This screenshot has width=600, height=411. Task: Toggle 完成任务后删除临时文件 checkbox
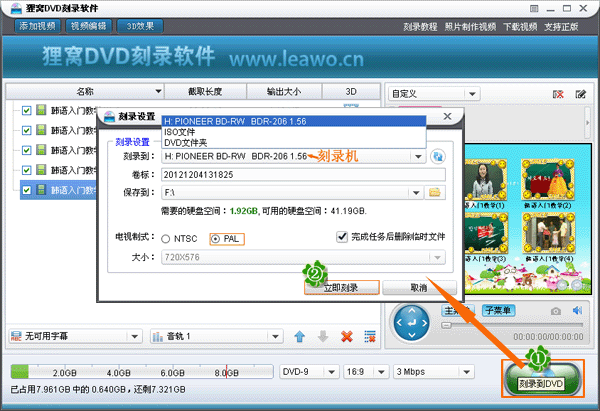pyautogui.click(x=342, y=237)
